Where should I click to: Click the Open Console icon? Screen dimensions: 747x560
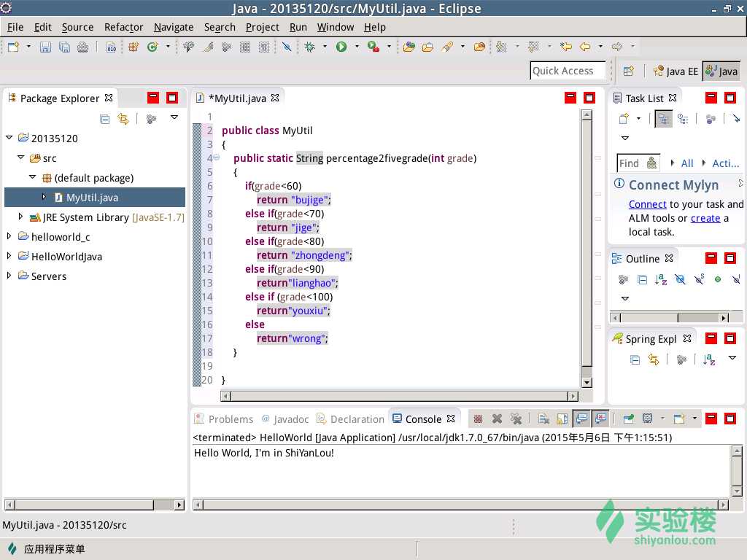point(679,419)
